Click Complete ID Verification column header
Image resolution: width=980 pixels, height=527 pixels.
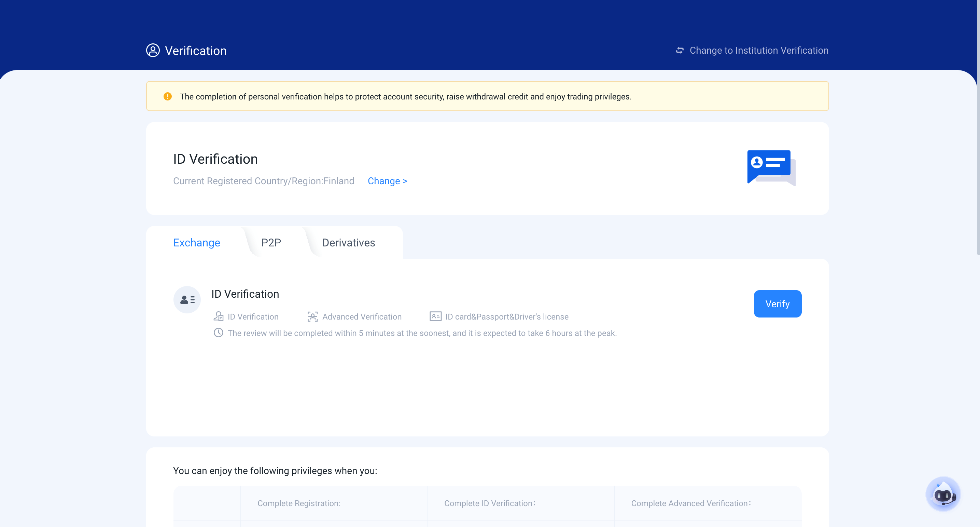click(x=490, y=503)
